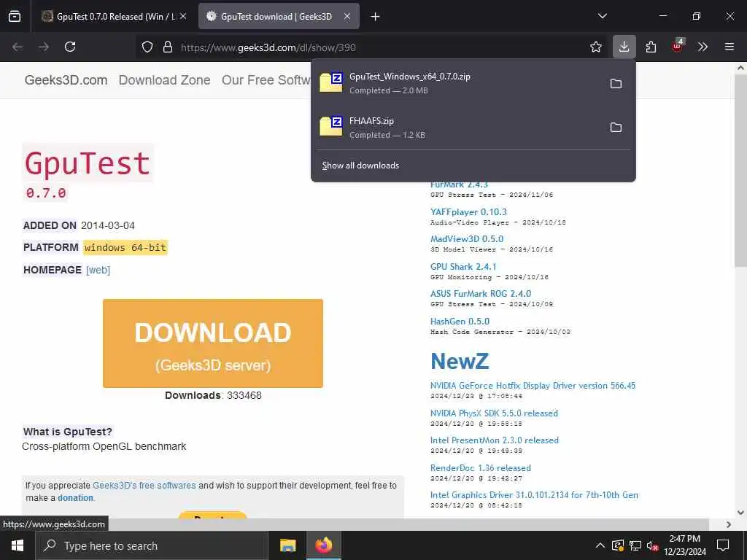747x560 pixels.
Task: Open HashGen 0.5.0 link
Action: (x=460, y=322)
